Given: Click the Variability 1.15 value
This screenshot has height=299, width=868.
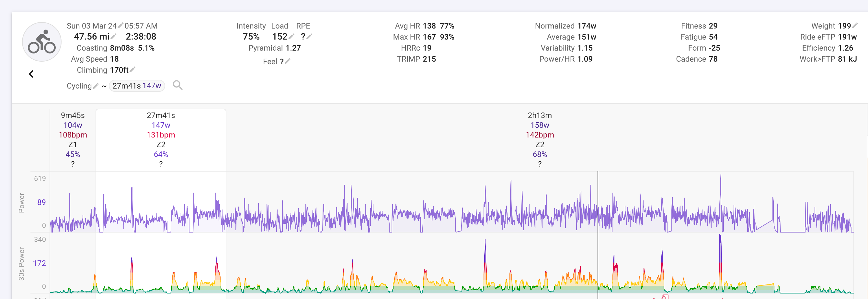Looking at the screenshot, I should point(585,48).
